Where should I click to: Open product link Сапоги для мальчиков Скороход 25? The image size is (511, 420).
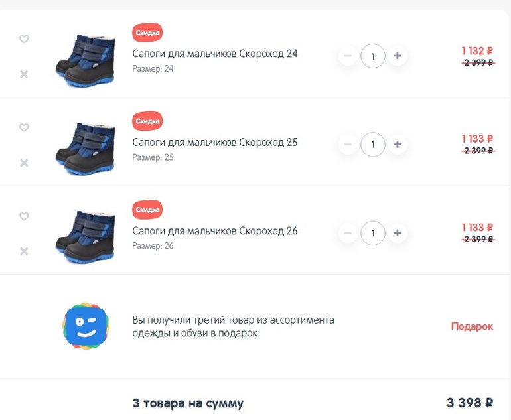pyautogui.click(x=215, y=143)
